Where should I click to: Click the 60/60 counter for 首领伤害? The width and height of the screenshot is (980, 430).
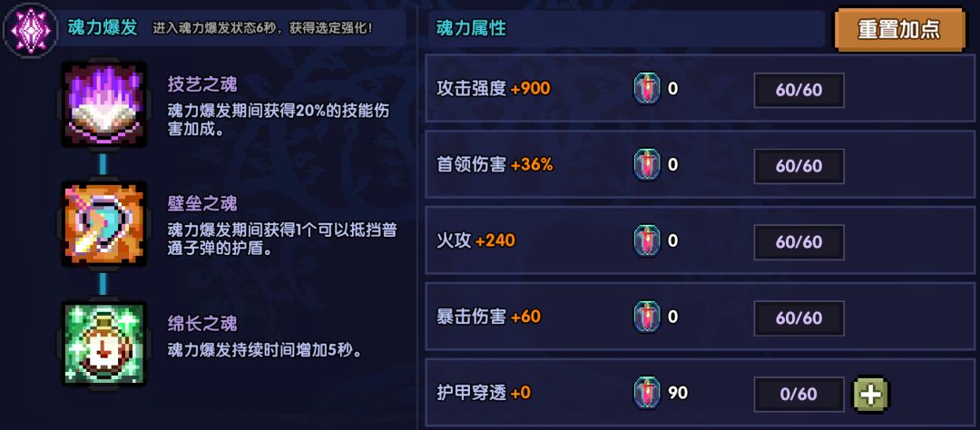coord(799,166)
